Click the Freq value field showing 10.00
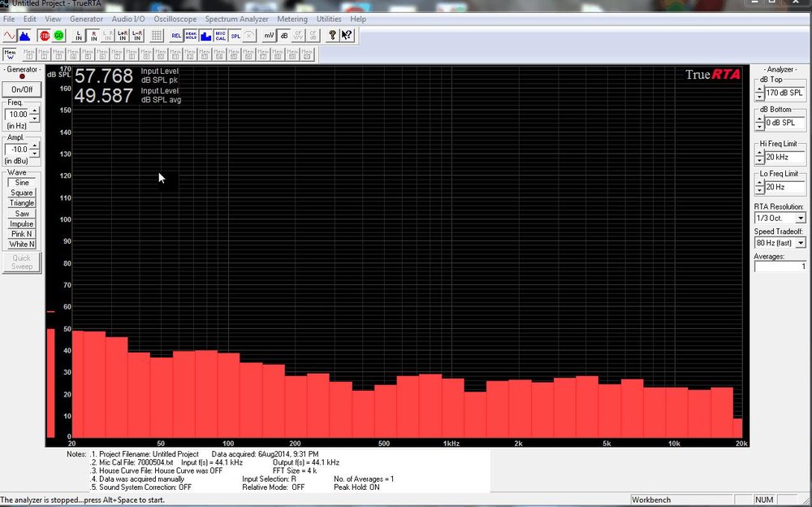This screenshot has height=507, width=812. point(18,115)
